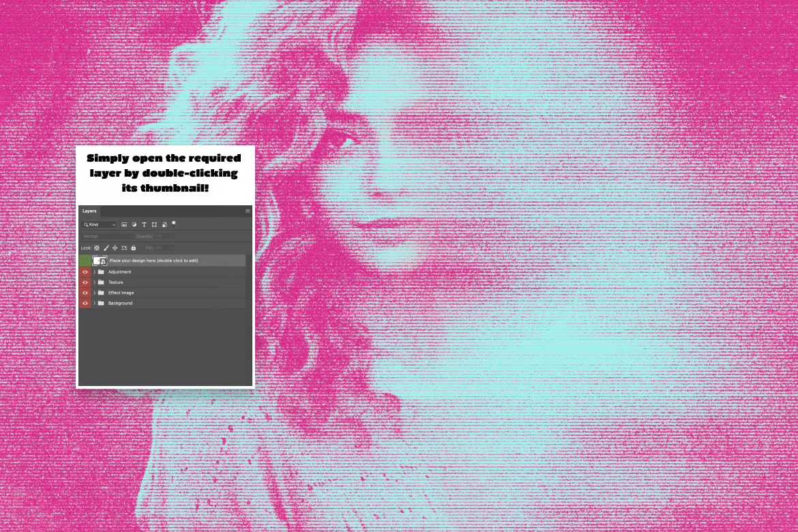798x532 pixels.
Task: Click the layer filtering on/off switch
Action: (x=173, y=223)
